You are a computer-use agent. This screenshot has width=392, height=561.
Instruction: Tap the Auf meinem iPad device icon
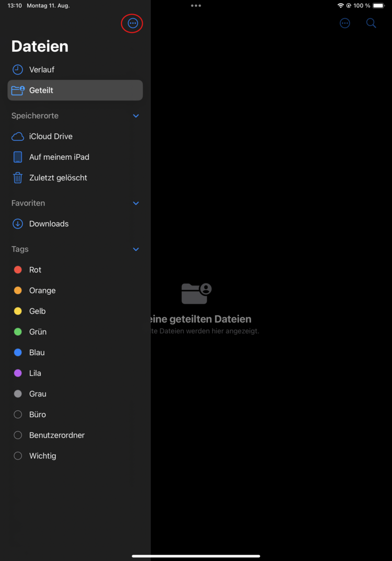coord(18,157)
